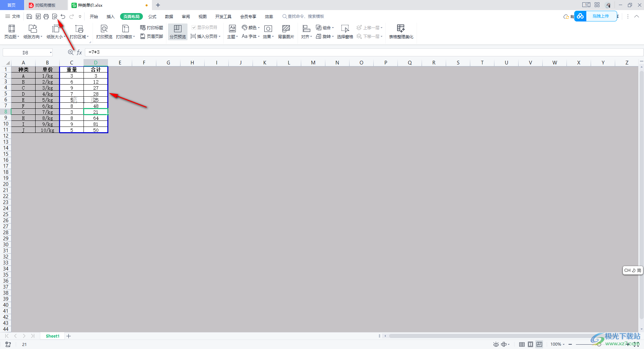Click the 打印预览 ribbon button
This screenshot has height=349, width=644.
click(x=104, y=32)
